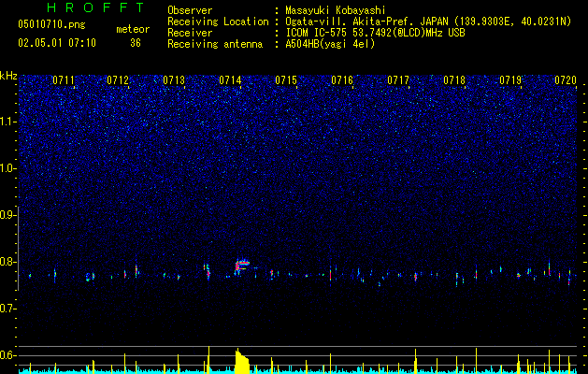Click the Receiver field label
The width and height of the screenshot is (588, 374).
pyautogui.click(x=190, y=33)
